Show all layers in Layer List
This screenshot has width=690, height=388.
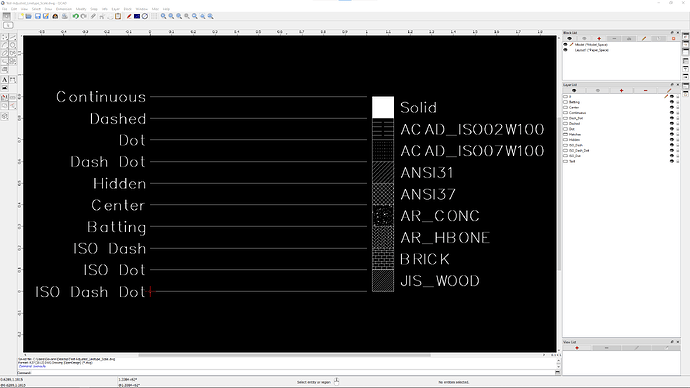point(574,91)
